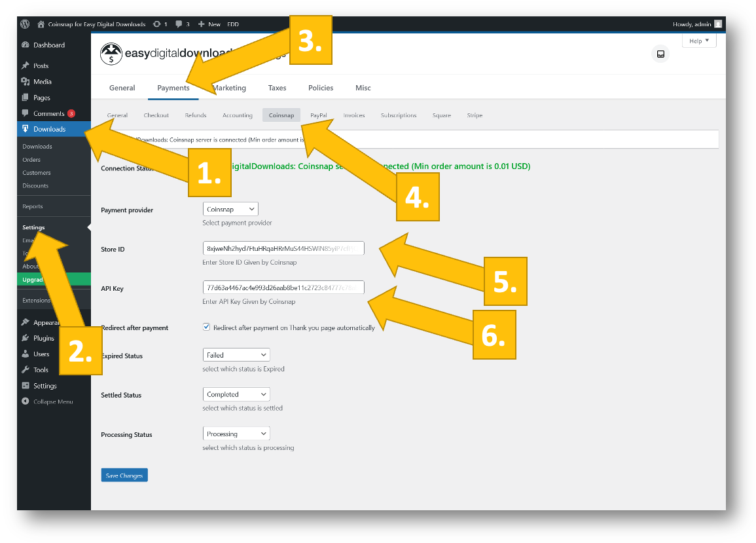
Task: Click the API Key input field
Action: (283, 287)
